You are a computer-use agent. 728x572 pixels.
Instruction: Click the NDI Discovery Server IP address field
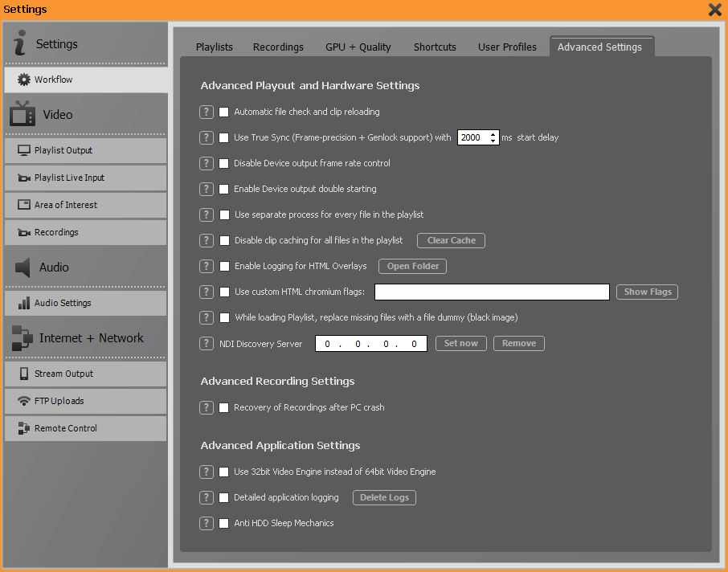(371, 344)
